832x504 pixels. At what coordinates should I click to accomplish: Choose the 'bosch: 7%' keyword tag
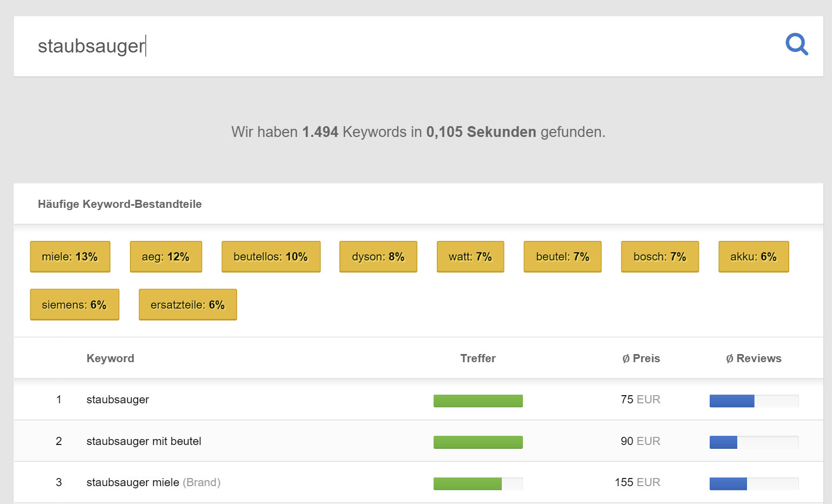659,257
